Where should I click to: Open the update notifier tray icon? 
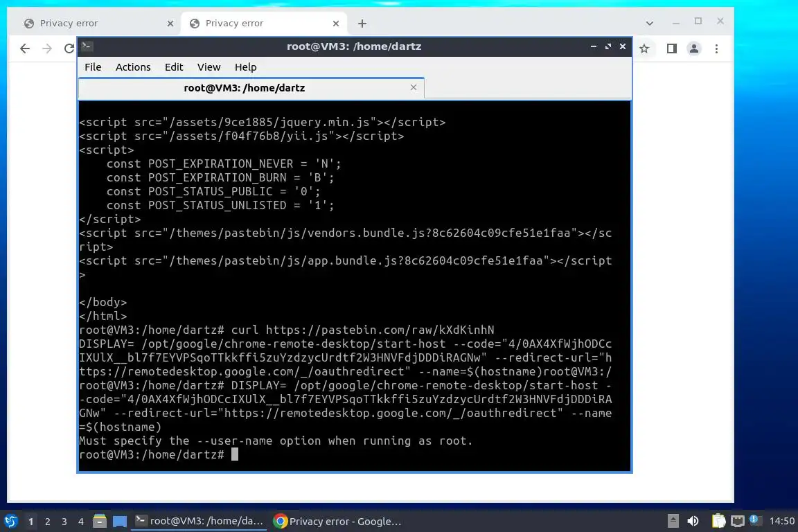[755, 520]
